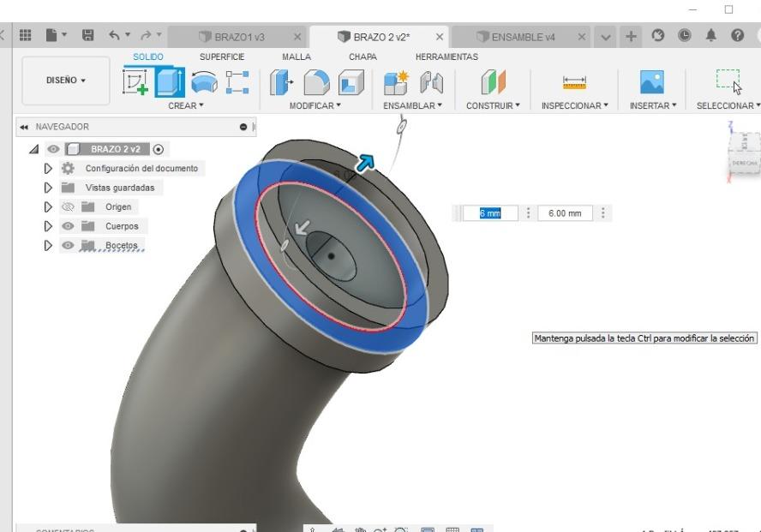Close the BRAZO 2 v2 document tab

[440, 37]
